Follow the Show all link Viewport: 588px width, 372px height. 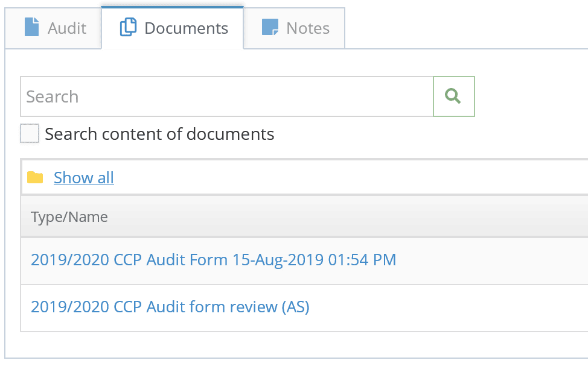[84, 178]
